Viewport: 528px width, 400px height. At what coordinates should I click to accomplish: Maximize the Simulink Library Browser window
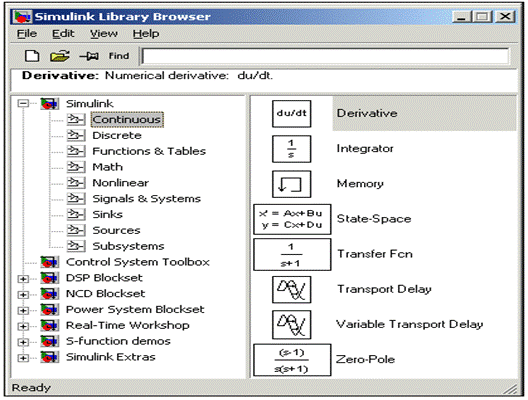coord(482,16)
